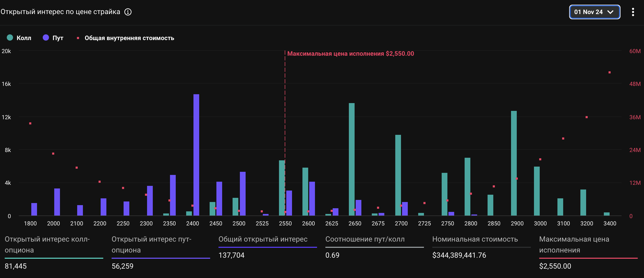Click the red intrinsic value dot at 3400
Viewport: 644px width, 278px height.
point(610,72)
